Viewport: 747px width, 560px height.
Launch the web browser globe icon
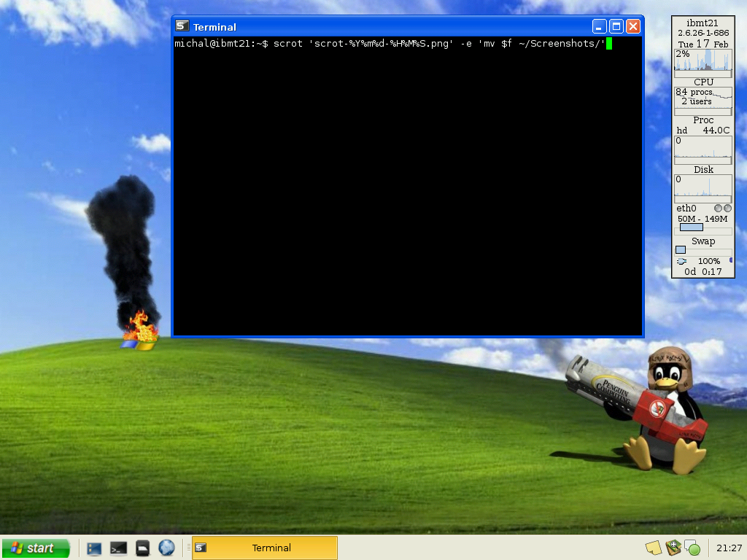coord(167,548)
